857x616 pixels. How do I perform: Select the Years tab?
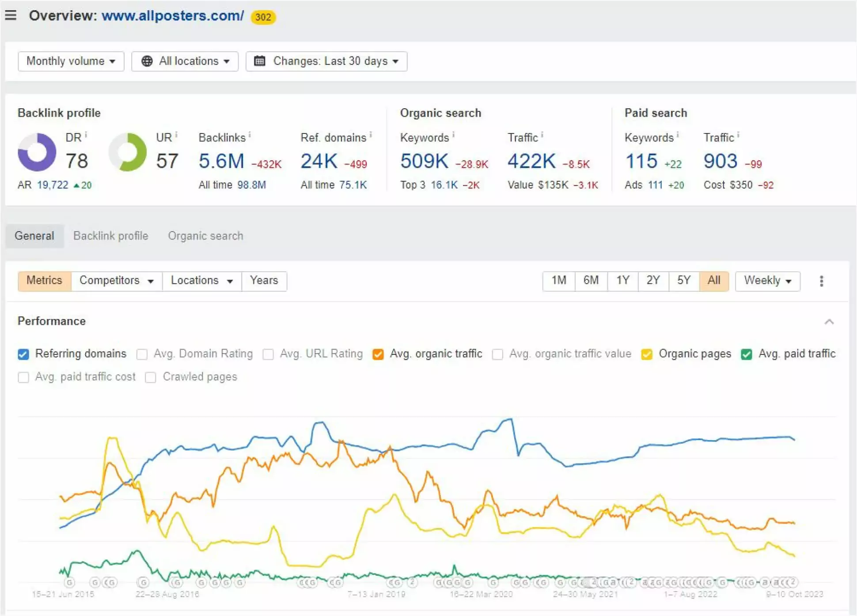point(264,281)
